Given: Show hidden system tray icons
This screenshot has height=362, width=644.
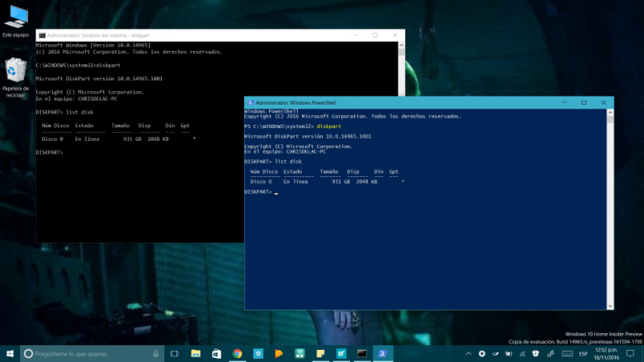Looking at the screenshot, I should click(x=469, y=353).
